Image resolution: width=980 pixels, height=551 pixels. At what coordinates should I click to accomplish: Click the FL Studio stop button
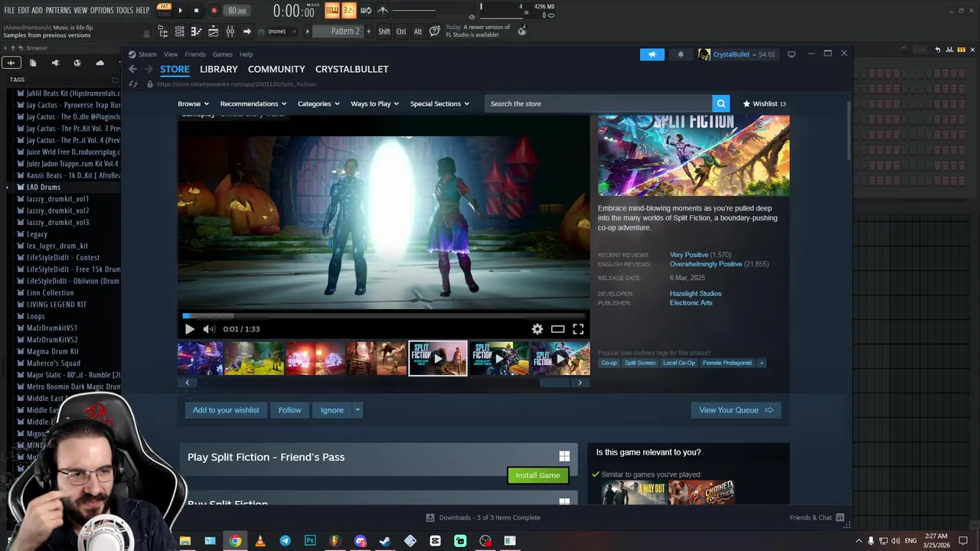[x=197, y=11]
